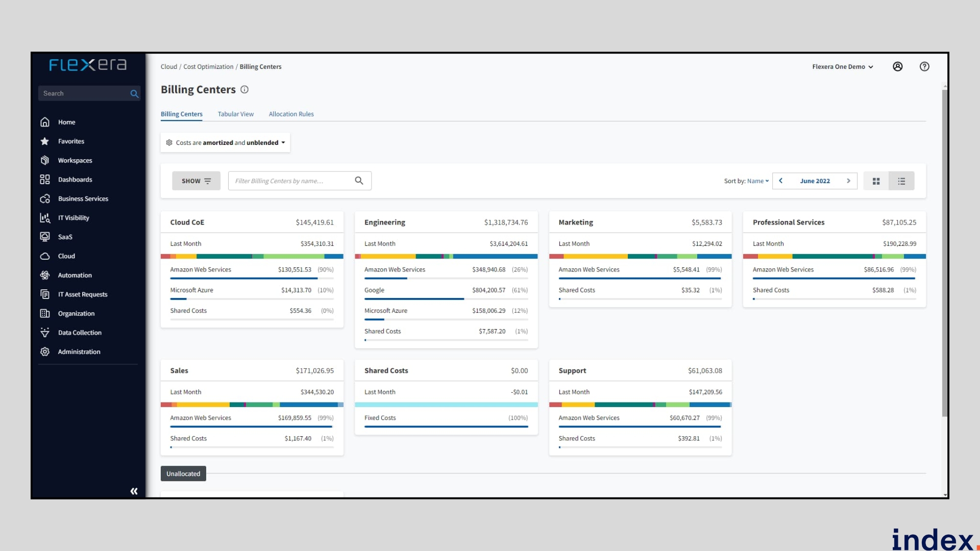Switch to the Tabular View tab

click(235, 114)
